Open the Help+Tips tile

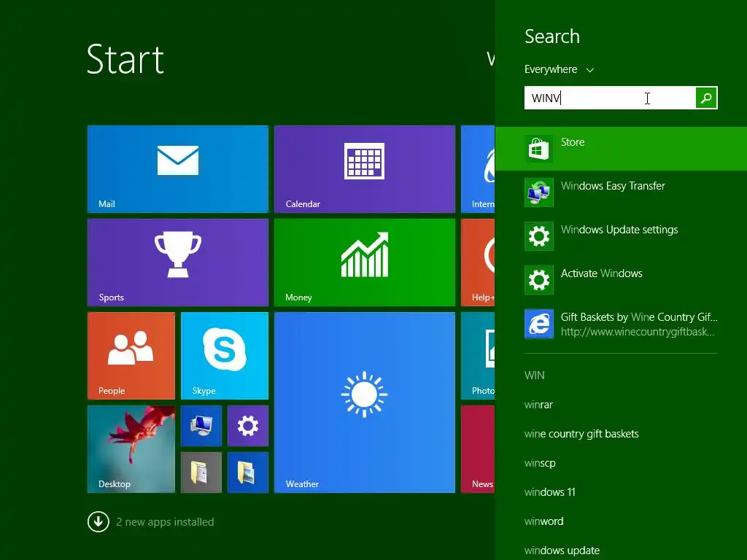click(478, 262)
